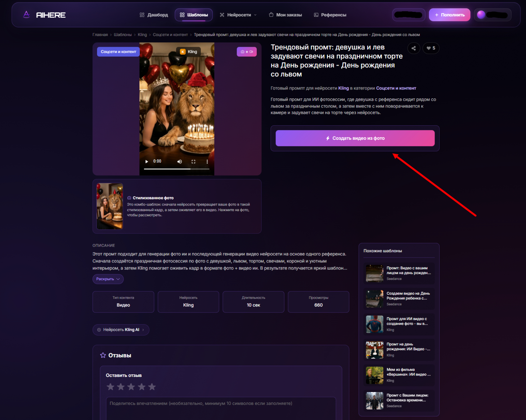526x420 pixels.
Task: Open Kling link in subtitle
Action: 344,88
